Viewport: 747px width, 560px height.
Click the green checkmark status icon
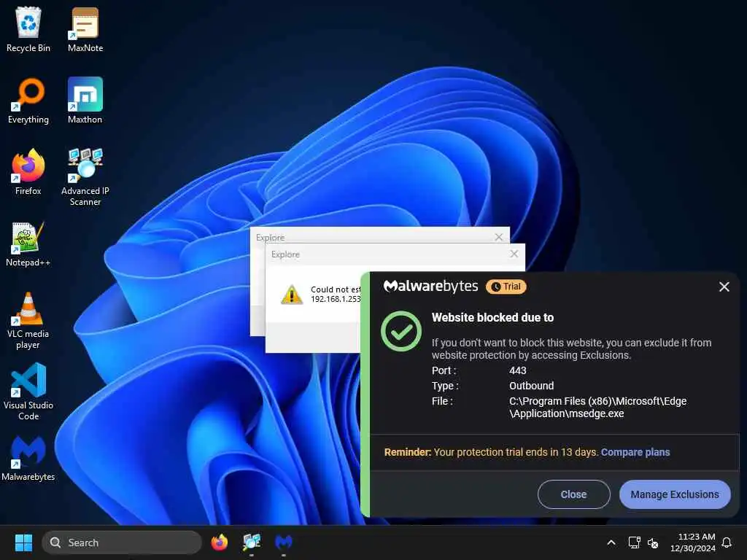401,331
